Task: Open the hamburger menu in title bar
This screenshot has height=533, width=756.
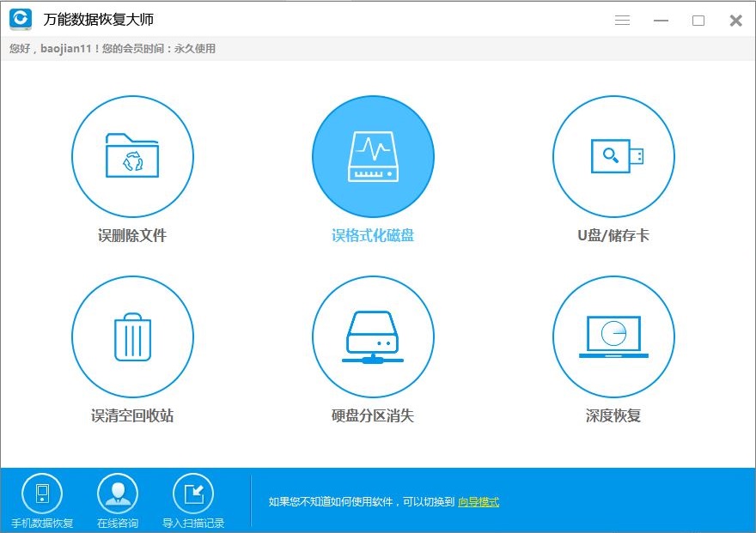Action: click(623, 21)
